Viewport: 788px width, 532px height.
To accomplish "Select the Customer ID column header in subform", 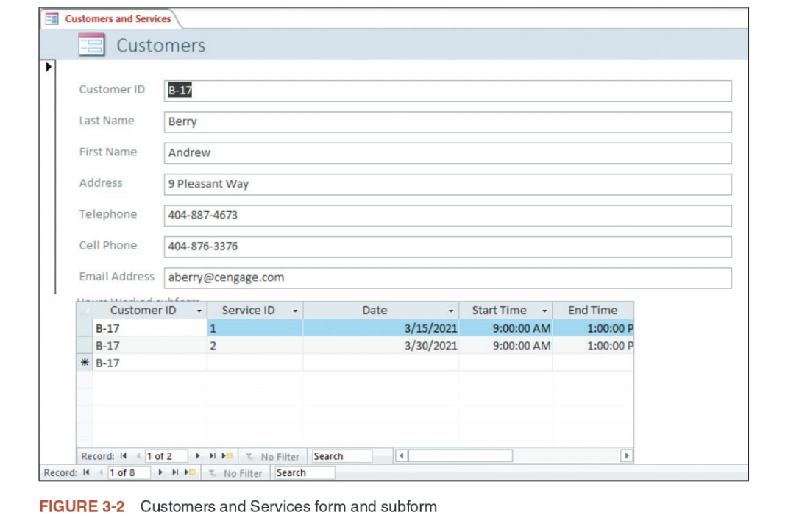I will coord(150,311).
